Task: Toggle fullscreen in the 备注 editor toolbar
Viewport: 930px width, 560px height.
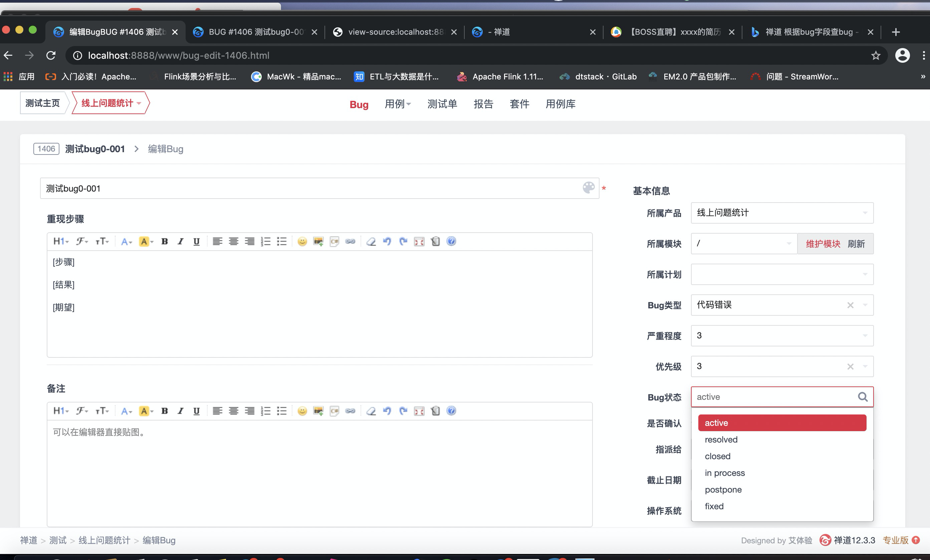Action: pos(419,411)
